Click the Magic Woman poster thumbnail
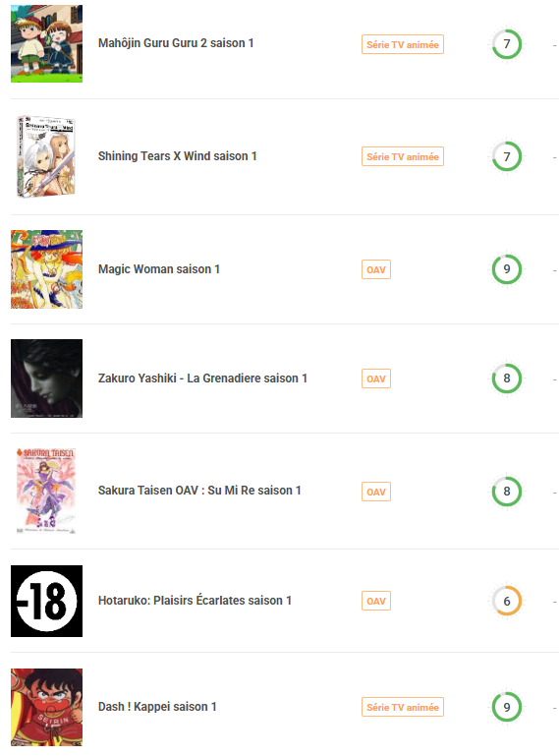The width and height of the screenshot is (559, 756). [x=47, y=269]
